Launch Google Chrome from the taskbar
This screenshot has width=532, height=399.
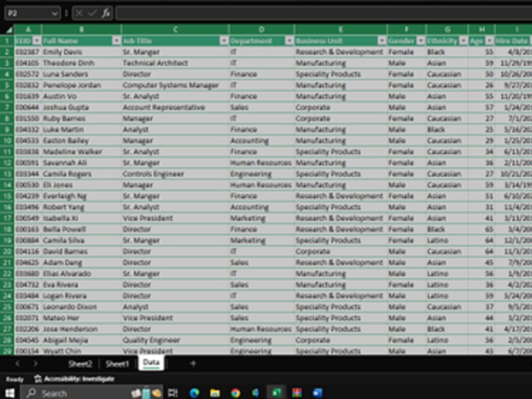coord(236,393)
